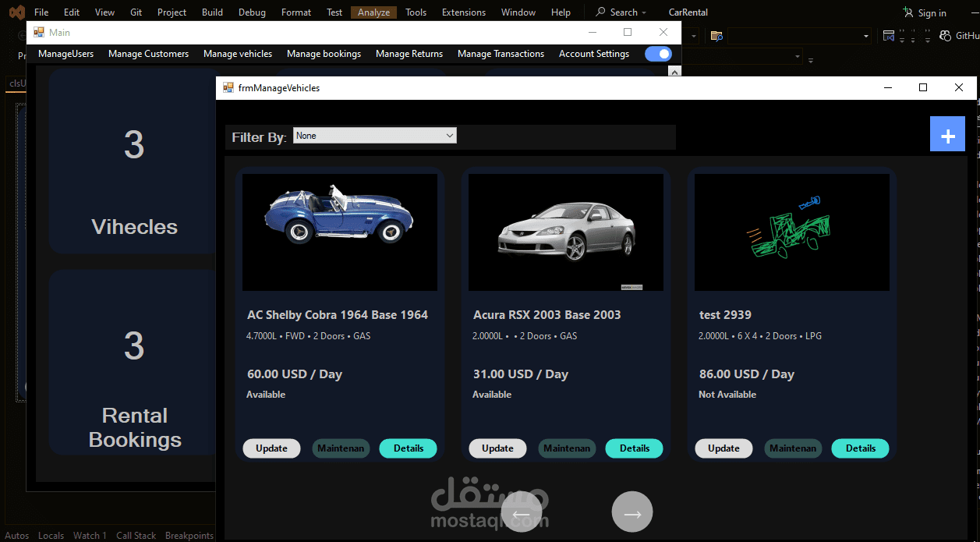The height and width of the screenshot is (542, 980).
Task: View Details for the Acura RSX 2003
Action: tap(634, 448)
